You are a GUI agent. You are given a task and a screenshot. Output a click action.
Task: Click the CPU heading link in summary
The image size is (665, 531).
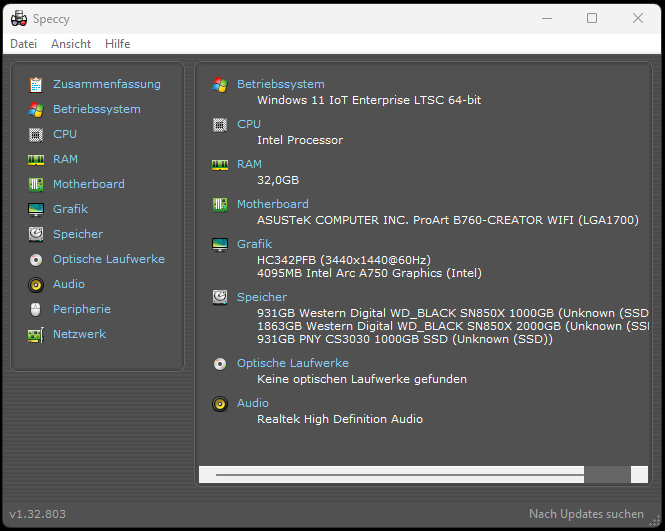[249, 124]
